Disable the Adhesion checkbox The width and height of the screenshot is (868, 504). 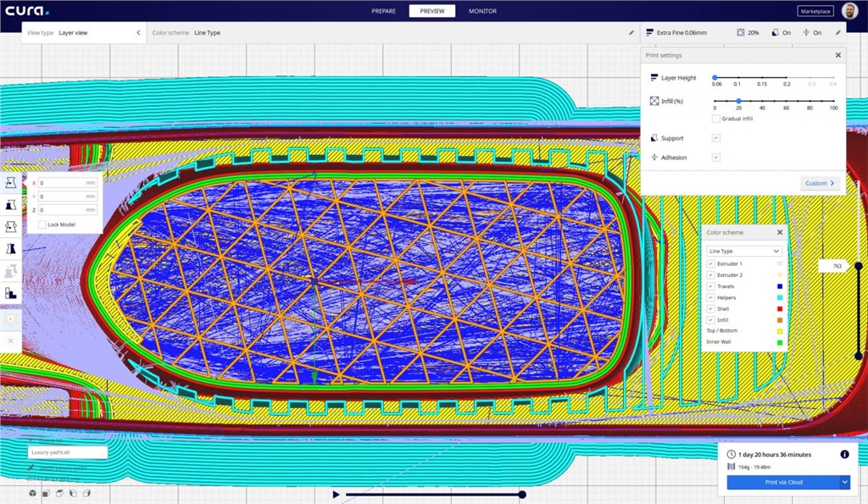(x=716, y=158)
